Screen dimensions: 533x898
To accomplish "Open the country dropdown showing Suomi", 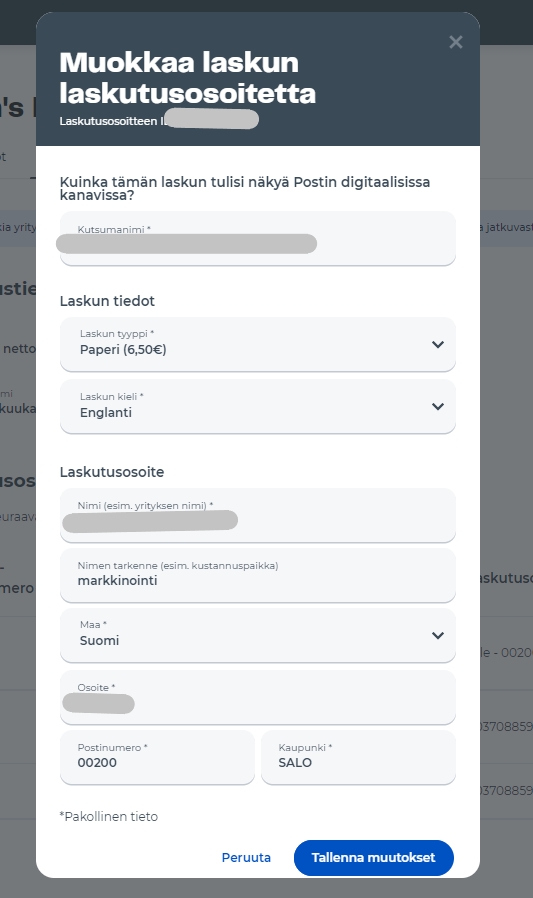I will coord(258,635).
